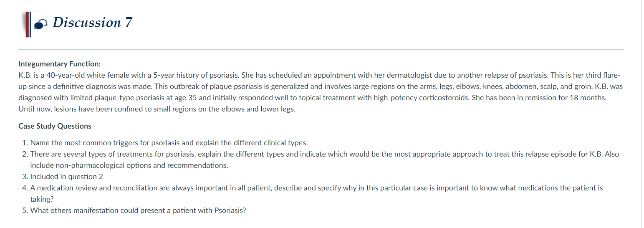Select question 1 about common psoriasis triggers
644x228 pixels.
[165, 143]
